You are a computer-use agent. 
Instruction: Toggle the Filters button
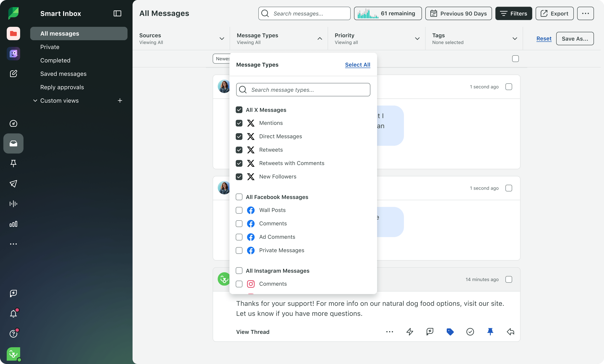tap(514, 13)
